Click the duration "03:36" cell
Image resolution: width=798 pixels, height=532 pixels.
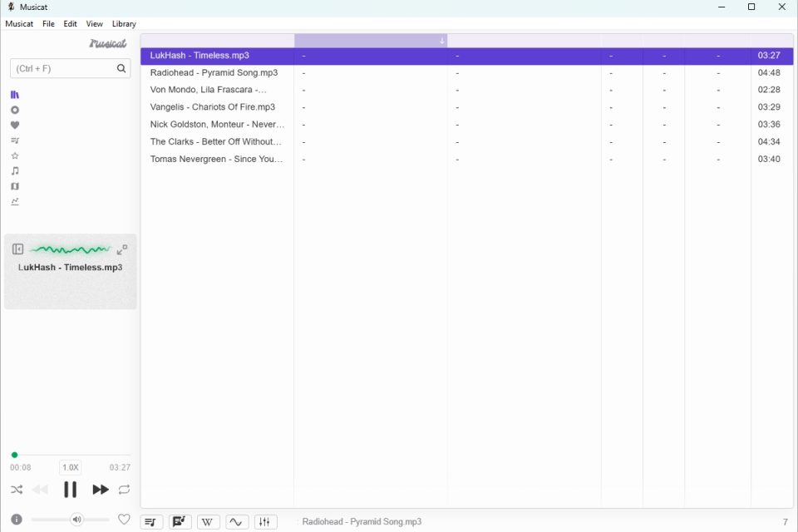click(768, 124)
